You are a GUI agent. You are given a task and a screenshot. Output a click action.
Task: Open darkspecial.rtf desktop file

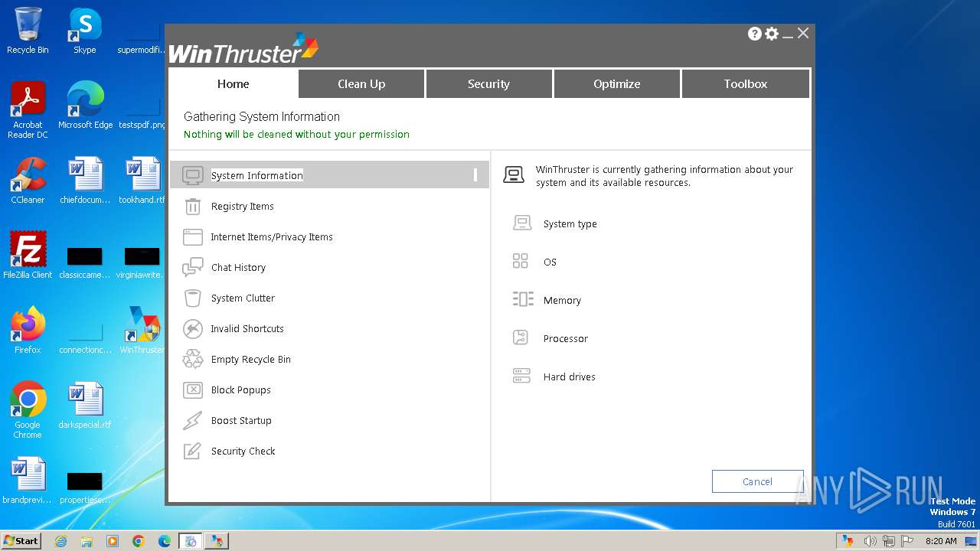(85, 406)
